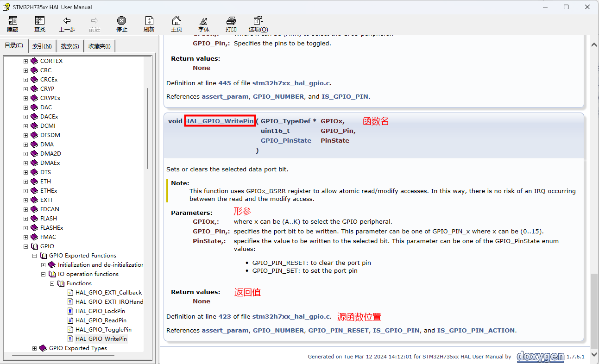This screenshot has width=599, height=364.
Task: Click the book icon beside GPIO Exported Types
Action: pos(43,348)
